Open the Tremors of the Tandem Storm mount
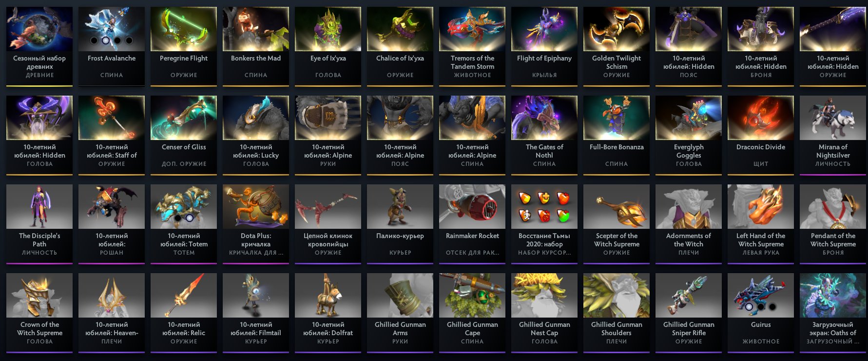 pyautogui.click(x=472, y=46)
